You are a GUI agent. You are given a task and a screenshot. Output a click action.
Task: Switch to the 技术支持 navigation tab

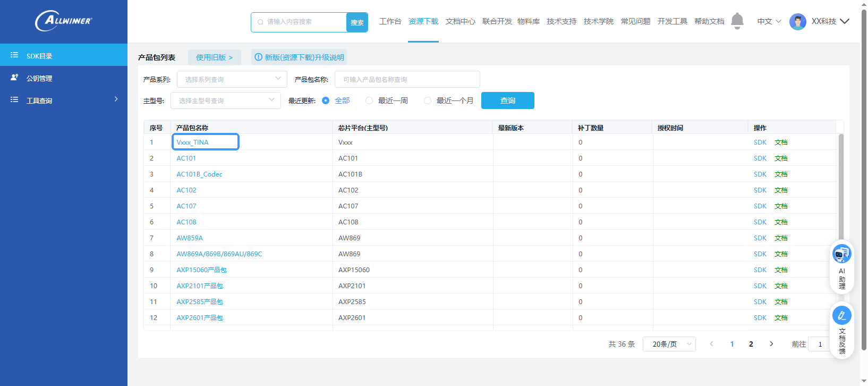(x=561, y=21)
